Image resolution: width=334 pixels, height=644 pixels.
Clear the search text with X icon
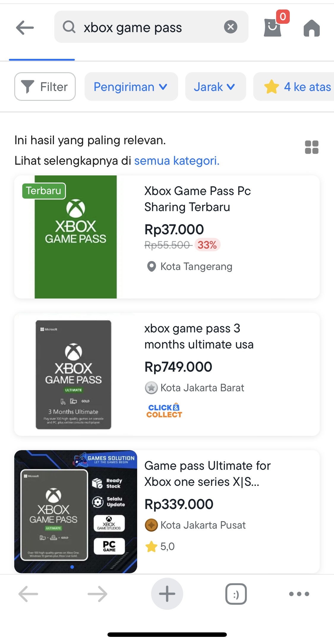(230, 27)
